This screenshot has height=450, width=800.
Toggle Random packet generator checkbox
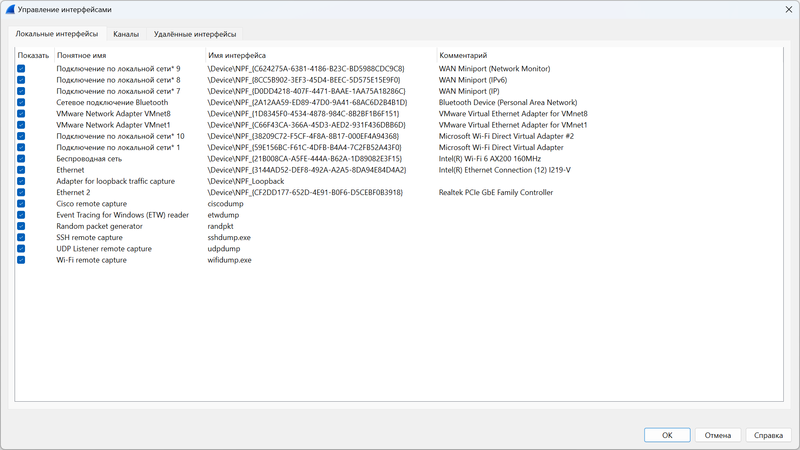[21, 226]
